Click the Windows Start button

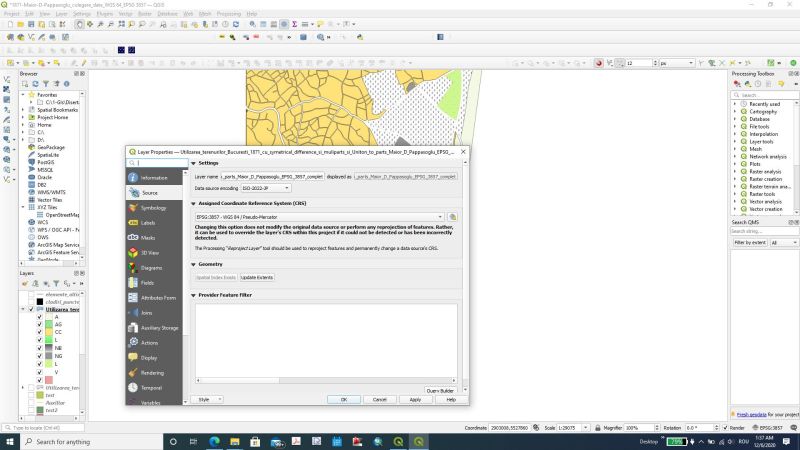click(10, 442)
